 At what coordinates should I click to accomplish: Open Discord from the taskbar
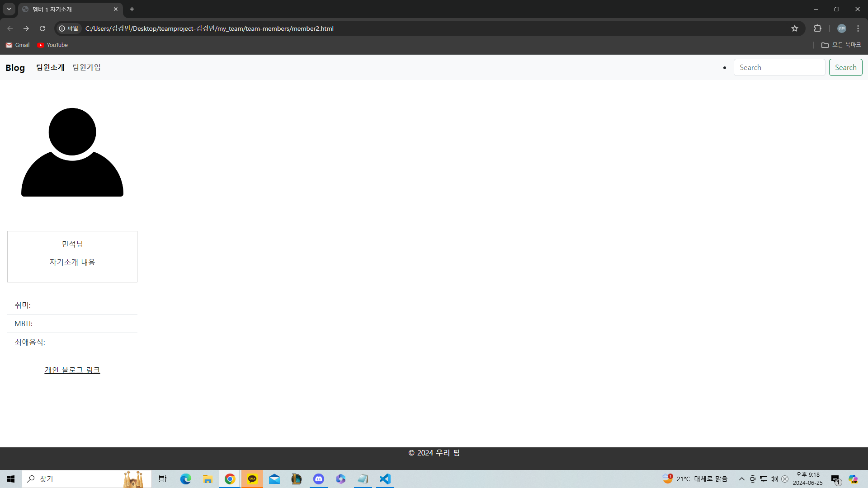click(x=319, y=479)
